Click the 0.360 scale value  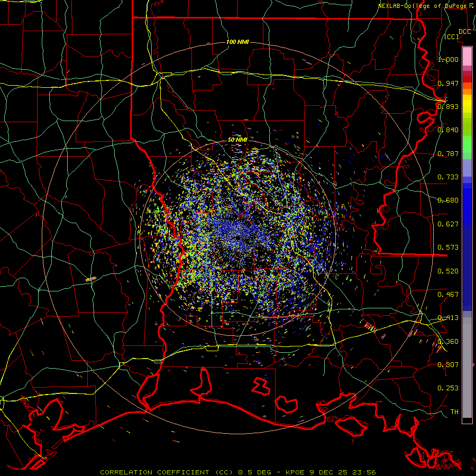tap(448, 342)
